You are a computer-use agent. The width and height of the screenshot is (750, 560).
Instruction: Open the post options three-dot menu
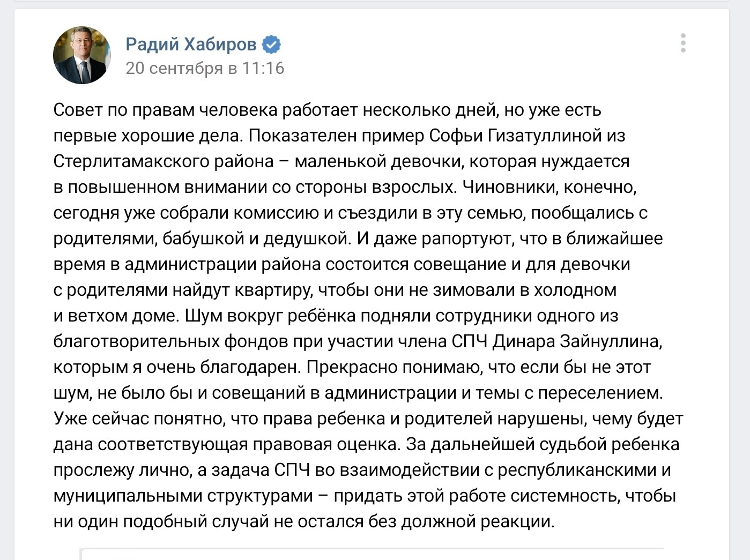682,43
